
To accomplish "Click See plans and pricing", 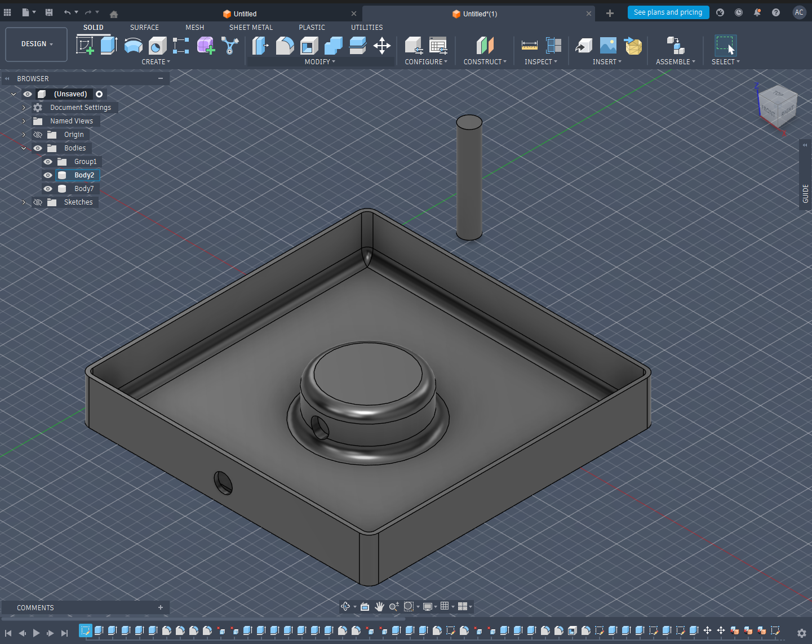I will point(668,12).
